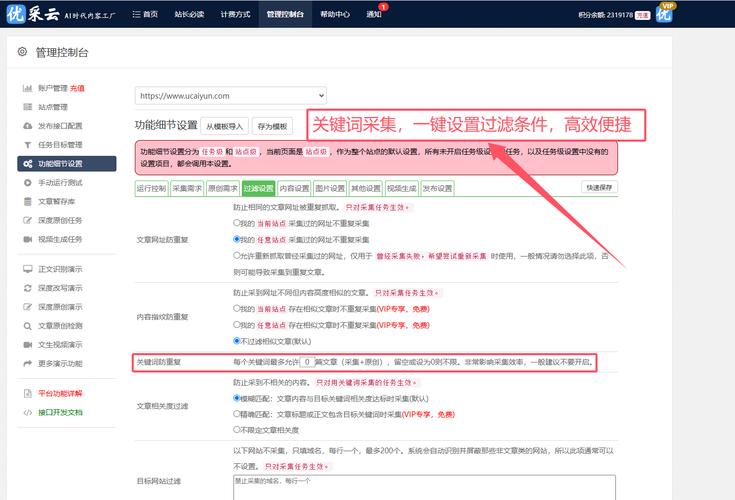735x500 pixels.
Task: Click the 站点管理 list icon
Action: pos(28,107)
